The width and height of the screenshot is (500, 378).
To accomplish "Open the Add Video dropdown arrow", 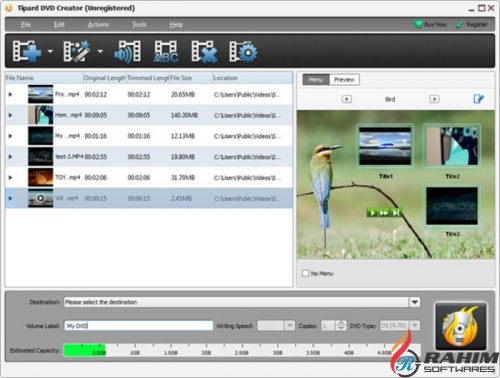I will pyautogui.click(x=50, y=51).
